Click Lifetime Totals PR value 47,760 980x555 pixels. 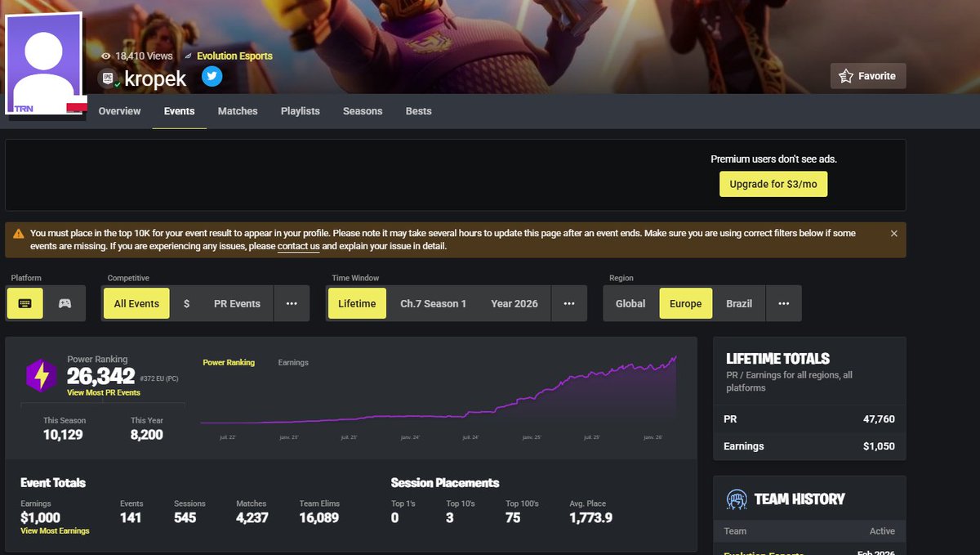point(879,419)
